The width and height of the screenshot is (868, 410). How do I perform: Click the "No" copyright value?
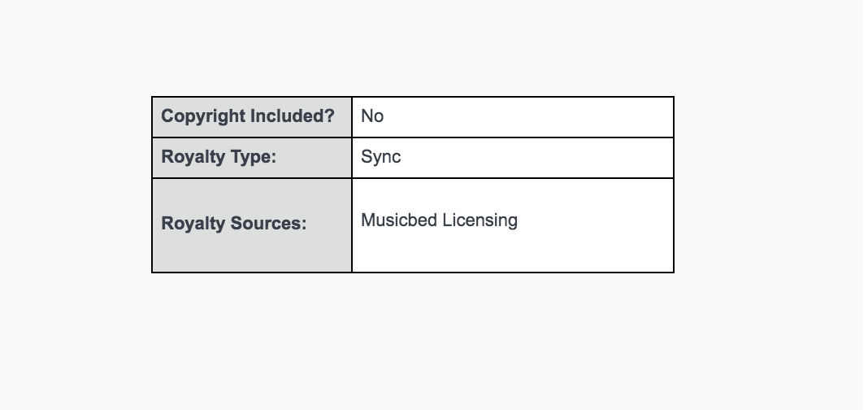[x=372, y=116]
